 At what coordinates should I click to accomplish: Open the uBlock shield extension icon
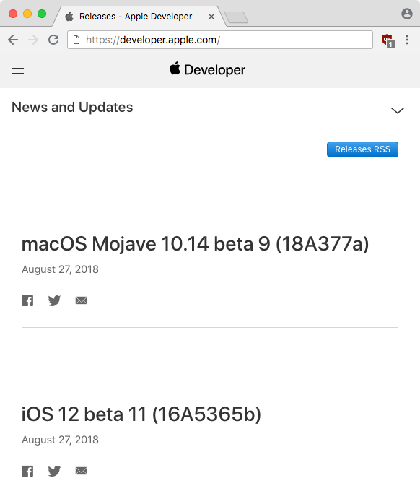(388, 40)
